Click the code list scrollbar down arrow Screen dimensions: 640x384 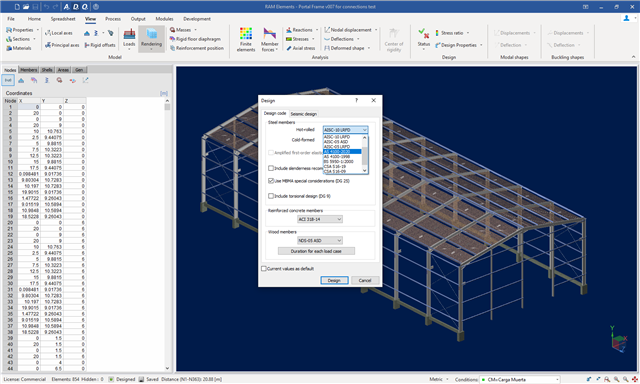365,171
